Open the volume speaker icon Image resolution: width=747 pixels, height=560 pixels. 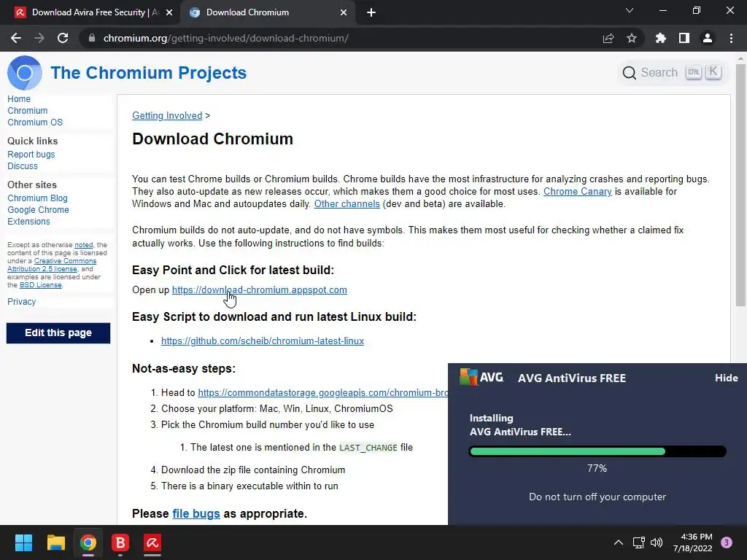[x=657, y=542]
